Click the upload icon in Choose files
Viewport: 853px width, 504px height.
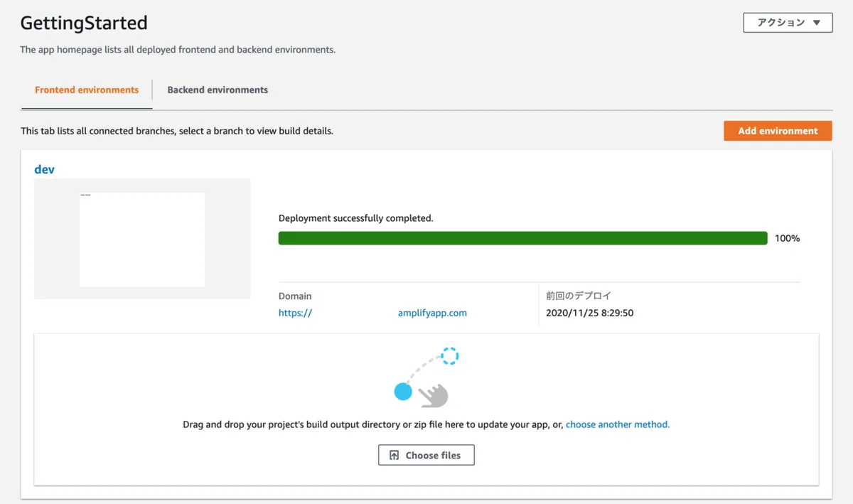point(395,455)
